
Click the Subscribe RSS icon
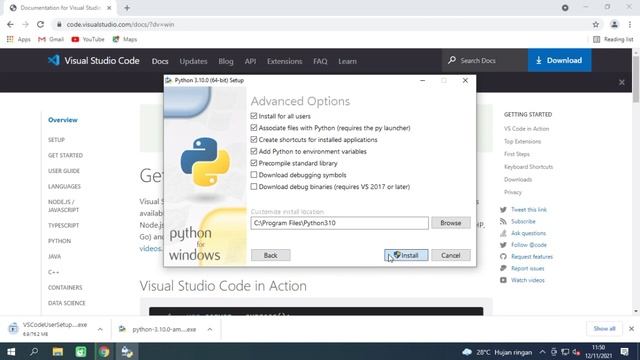[503, 222]
